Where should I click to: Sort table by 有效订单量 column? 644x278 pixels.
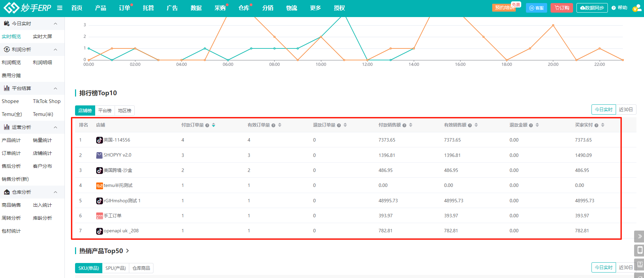[x=280, y=125]
